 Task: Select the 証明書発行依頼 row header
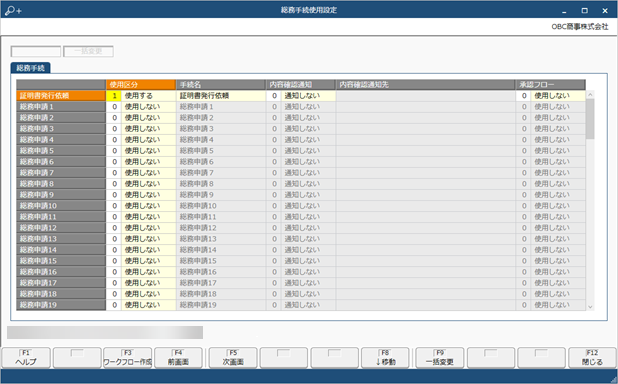coord(61,95)
